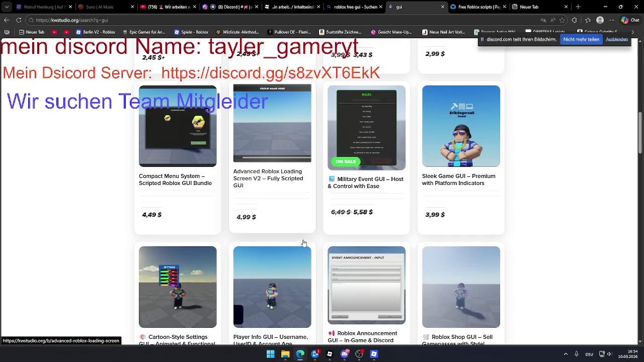Open the browser extensions puzzle icon

[x=575, y=20]
